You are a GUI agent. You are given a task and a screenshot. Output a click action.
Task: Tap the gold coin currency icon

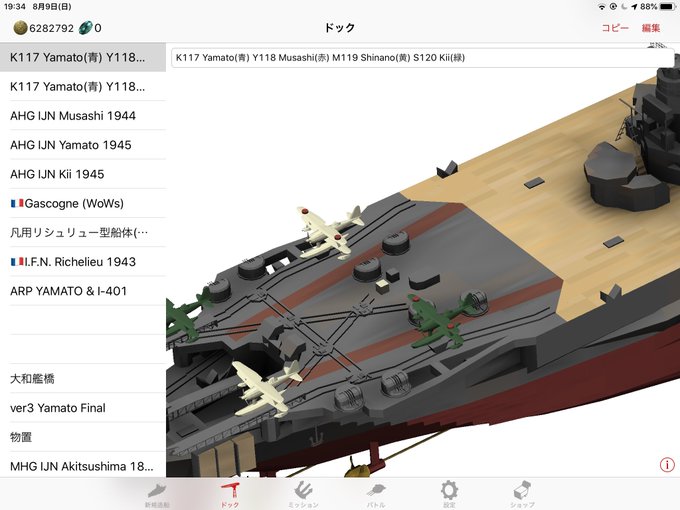tap(20, 28)
